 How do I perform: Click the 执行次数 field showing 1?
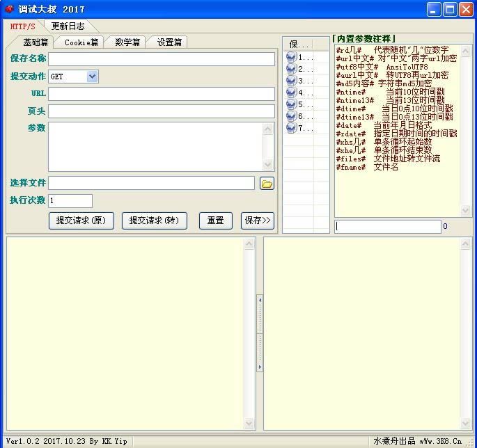coord(70,201)
